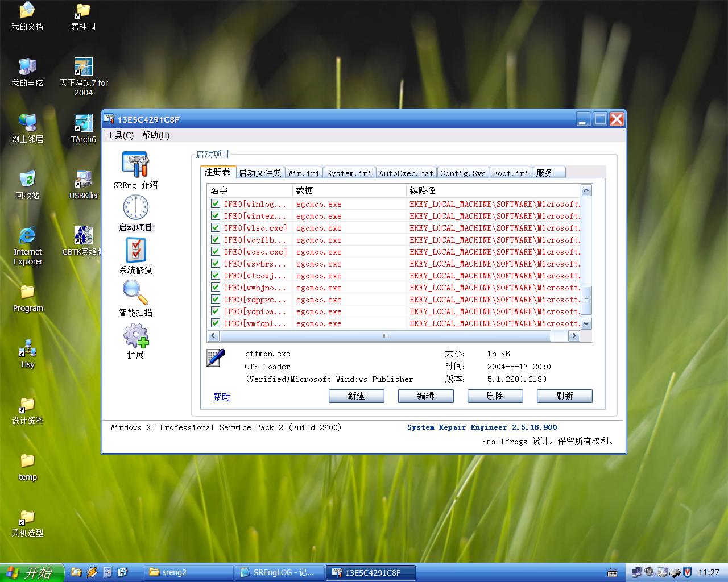Open the 系统修复 checklist icon

click(x=135, y=250)
